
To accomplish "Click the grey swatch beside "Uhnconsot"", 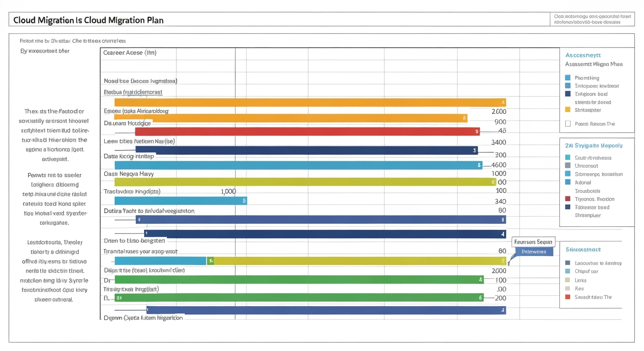I will tap(568, 165).
